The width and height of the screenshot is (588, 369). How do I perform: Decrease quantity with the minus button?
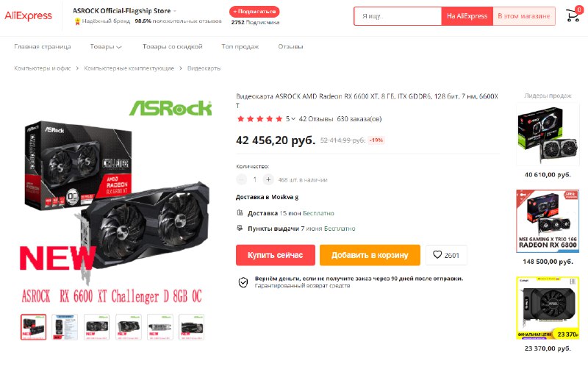point(242,179)
